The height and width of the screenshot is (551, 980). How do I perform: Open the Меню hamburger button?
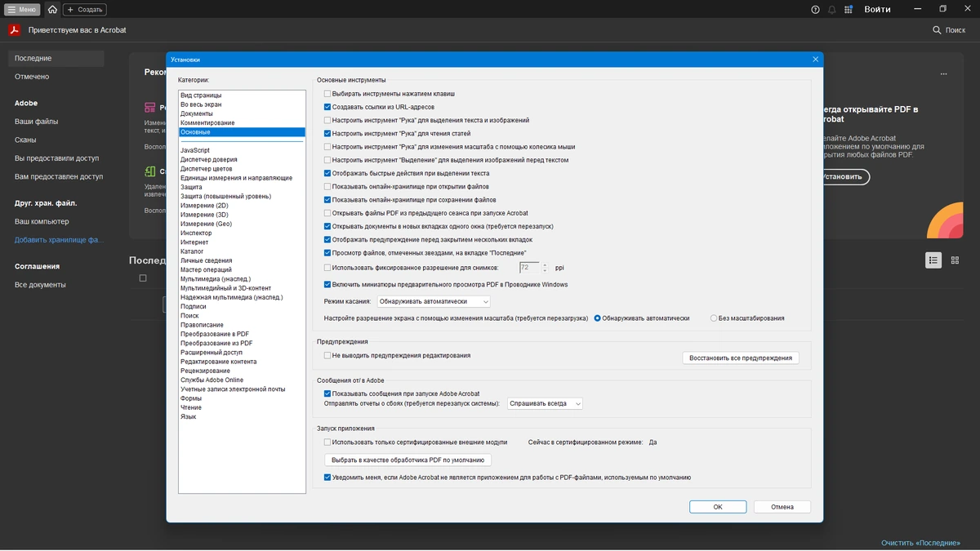coord(22,10)
